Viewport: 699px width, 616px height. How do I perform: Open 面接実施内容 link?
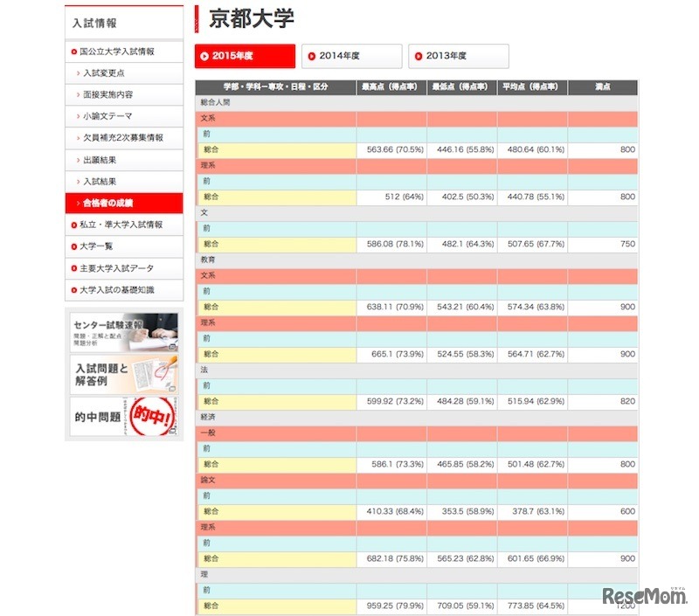coord(124,94)
